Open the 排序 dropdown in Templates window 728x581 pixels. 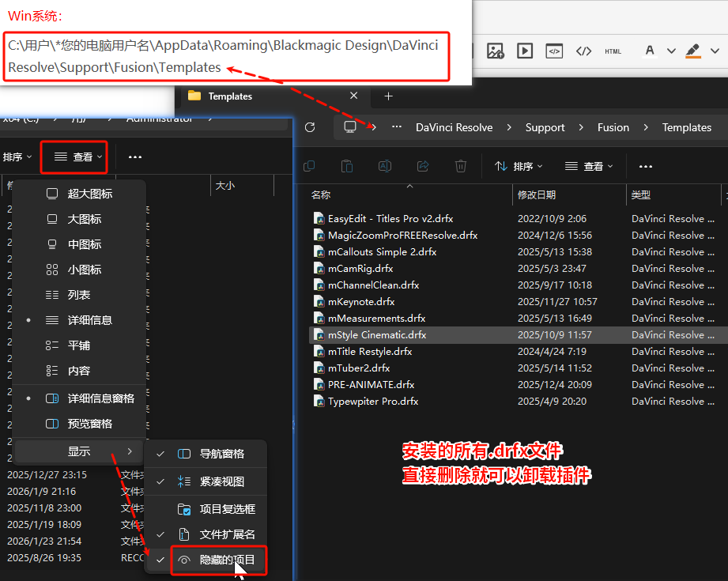click(519, 166)
